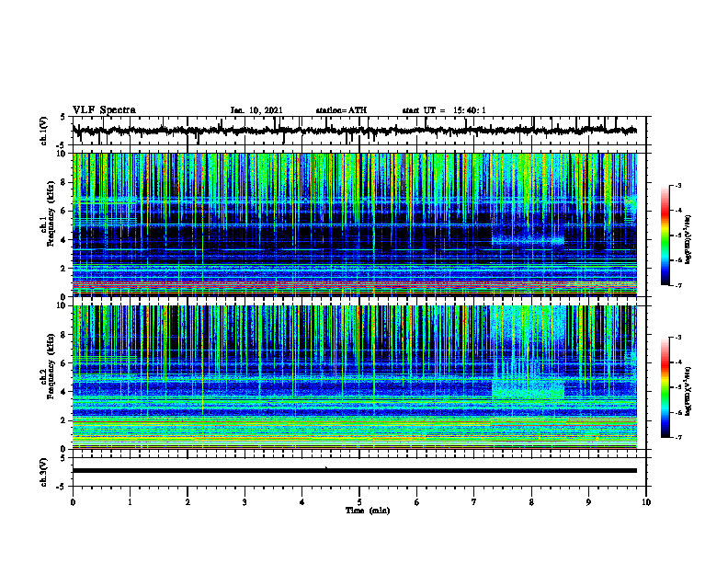
Task: Click time axis tick label "4"
Action: pyautogui.click(x=301, y=502)
